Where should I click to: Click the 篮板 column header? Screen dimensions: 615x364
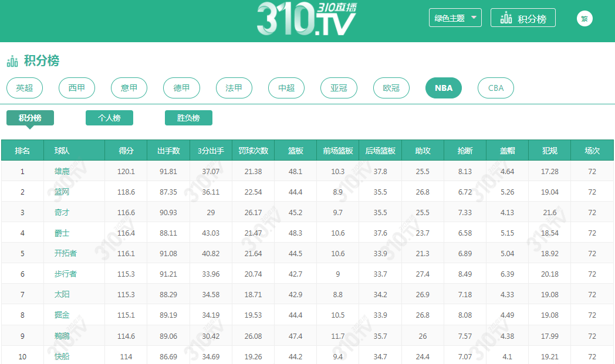(x=295, y=151)
